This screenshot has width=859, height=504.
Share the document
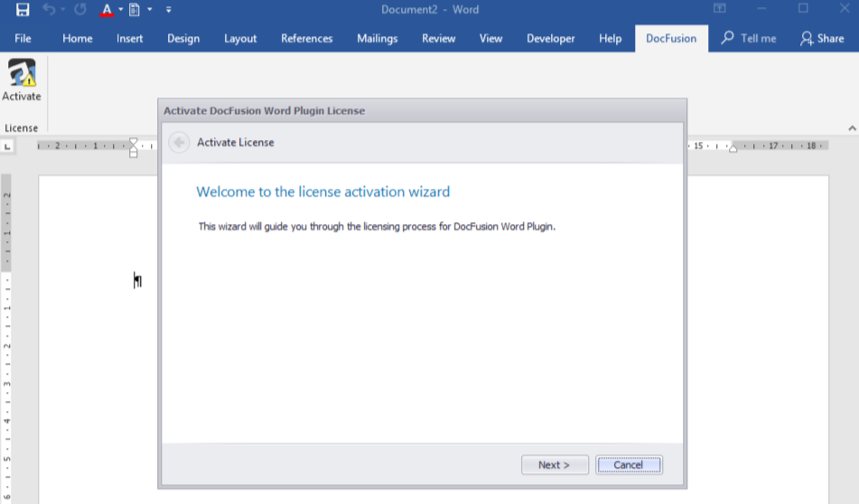pos(822,38)
